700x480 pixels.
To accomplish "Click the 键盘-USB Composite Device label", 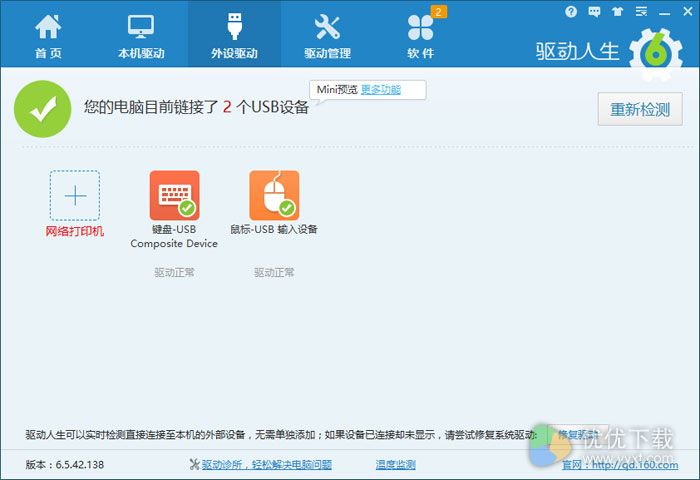I will point(174,237).
